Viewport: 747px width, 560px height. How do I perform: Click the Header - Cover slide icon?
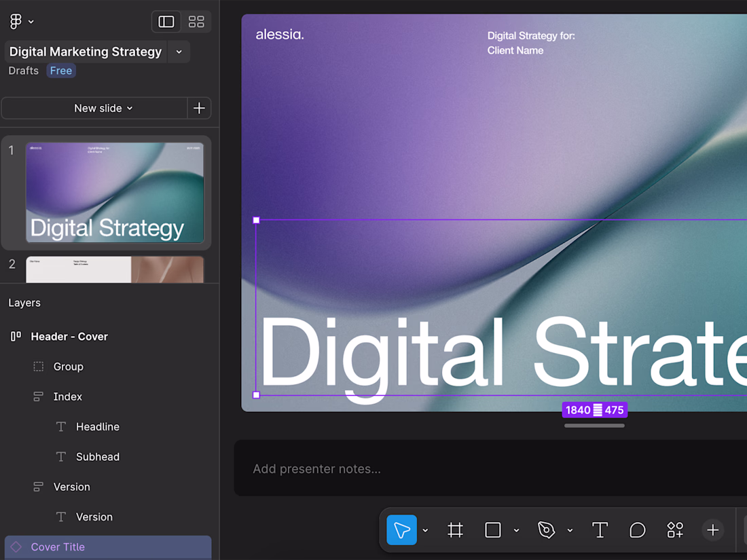(x=16, y=337)
